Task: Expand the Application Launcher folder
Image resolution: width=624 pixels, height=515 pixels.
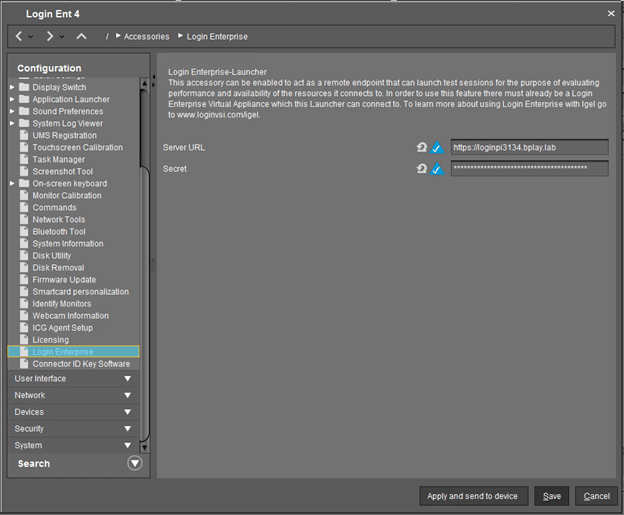Action: (x=12, y=99)
